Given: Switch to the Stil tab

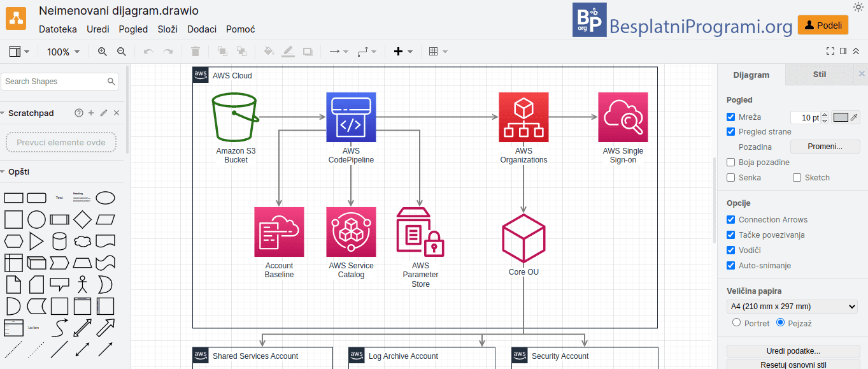Looking at the screenshot, I should (820, 75).
